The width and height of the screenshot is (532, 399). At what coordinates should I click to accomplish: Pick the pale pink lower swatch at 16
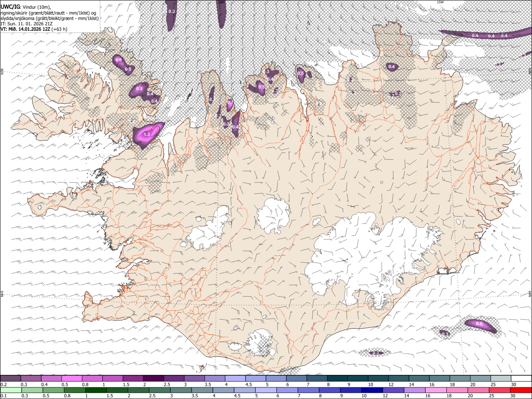pyautogui.click(x=436, y=390)
